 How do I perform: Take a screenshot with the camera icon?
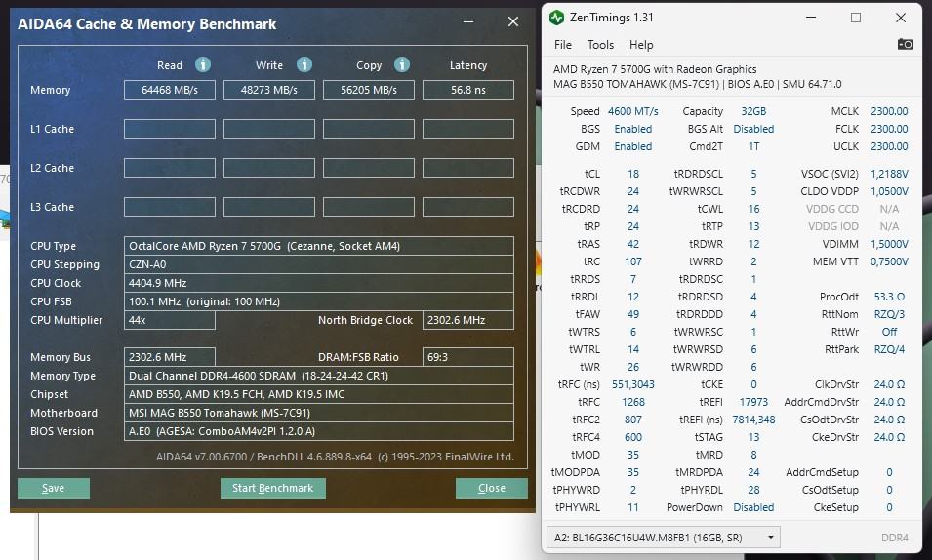(x=906, y=44)
